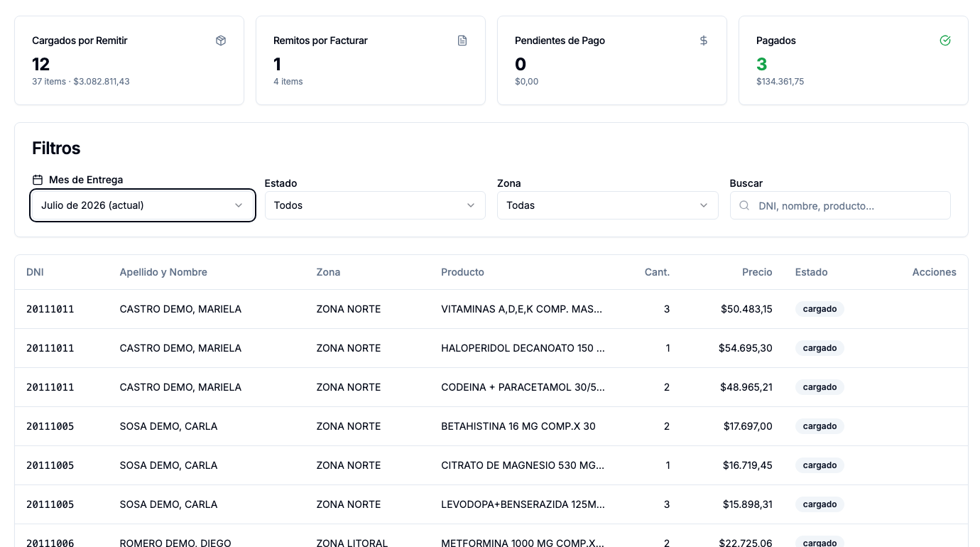Image resolution: width=980 pixels, height=547 pixels.
Task: Click the Apellido y Nombre column header
Action: 163,272
